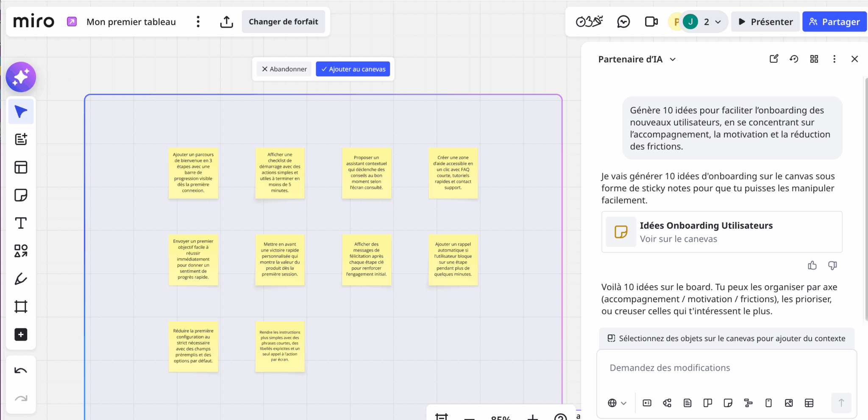Open the Miro AI sparkle button
Image resolution: width=868 pixels, height=420 pixels.
[21, 77]
